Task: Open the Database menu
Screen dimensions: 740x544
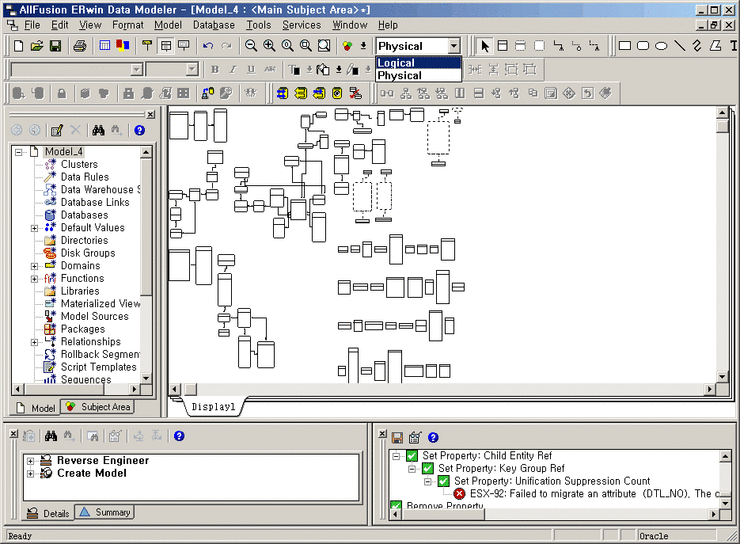Action: point(213,25)
